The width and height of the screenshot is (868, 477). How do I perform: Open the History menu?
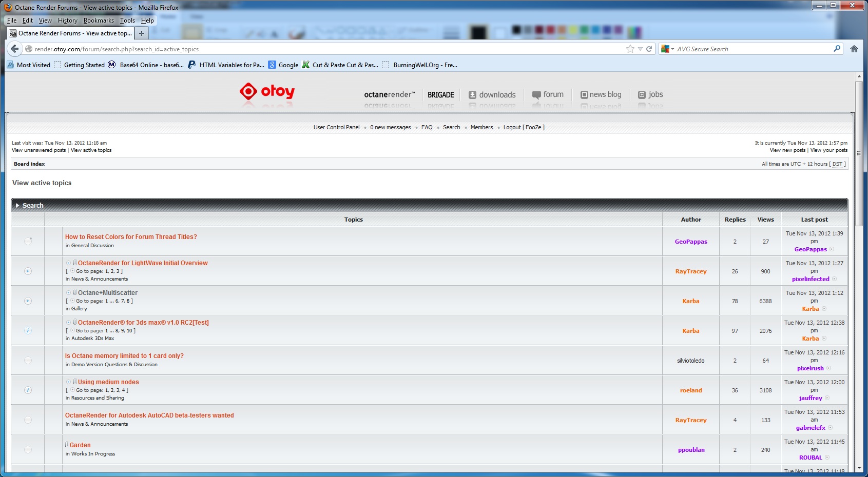[67, 21]
